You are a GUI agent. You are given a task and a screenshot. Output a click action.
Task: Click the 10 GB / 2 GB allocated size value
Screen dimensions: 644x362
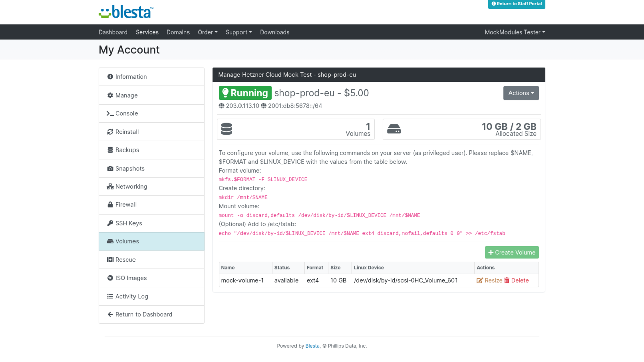pyautogui.click(x=509, y=127)
